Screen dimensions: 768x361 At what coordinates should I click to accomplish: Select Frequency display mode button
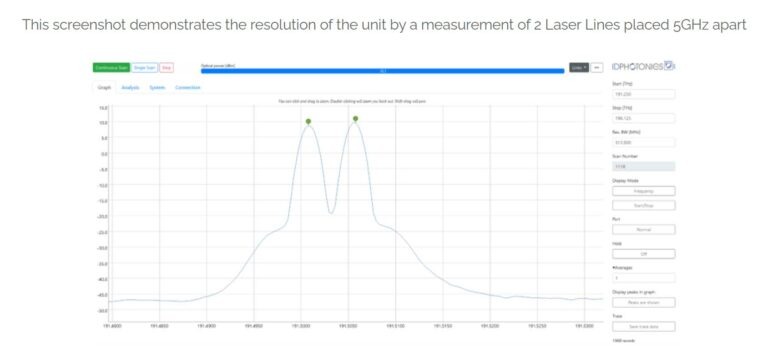click(644, 191)
